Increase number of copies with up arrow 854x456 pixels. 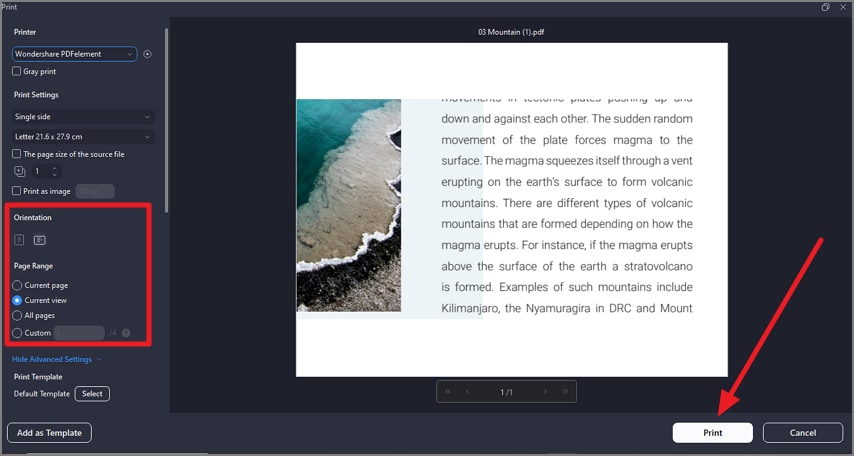pos(54,168)
